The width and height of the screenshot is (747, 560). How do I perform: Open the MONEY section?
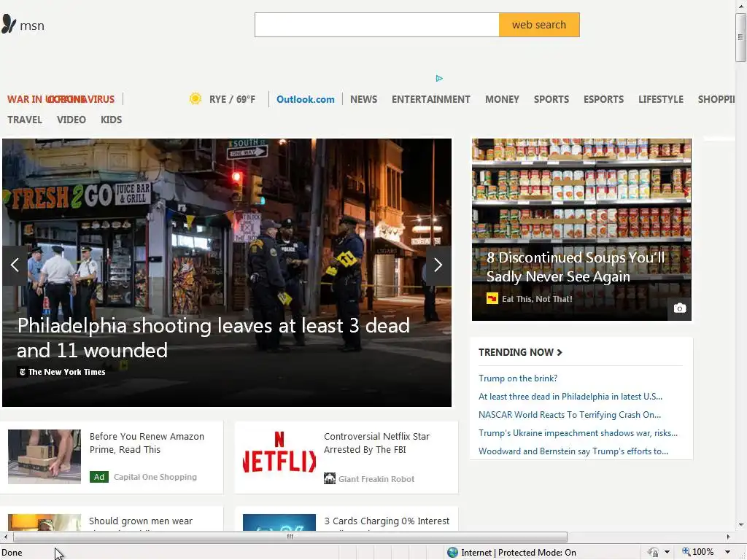pos(502,99)
